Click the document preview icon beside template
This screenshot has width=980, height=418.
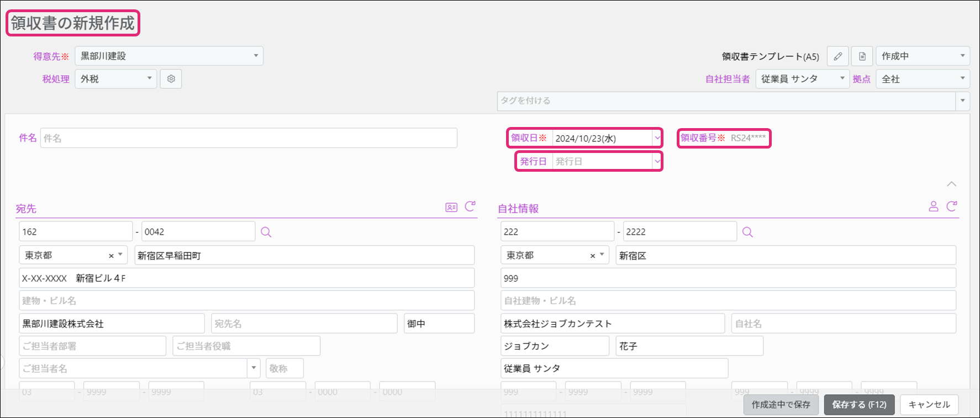pos(862,56)
